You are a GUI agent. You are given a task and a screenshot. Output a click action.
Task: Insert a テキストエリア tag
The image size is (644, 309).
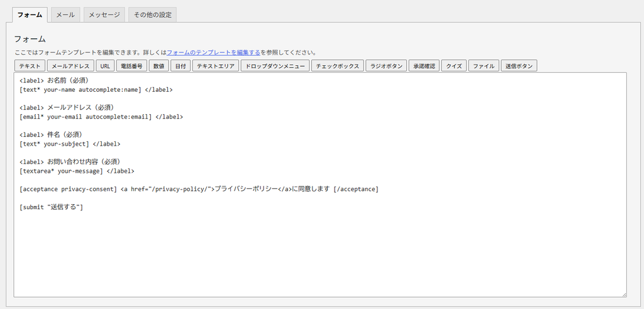[215, 66]
